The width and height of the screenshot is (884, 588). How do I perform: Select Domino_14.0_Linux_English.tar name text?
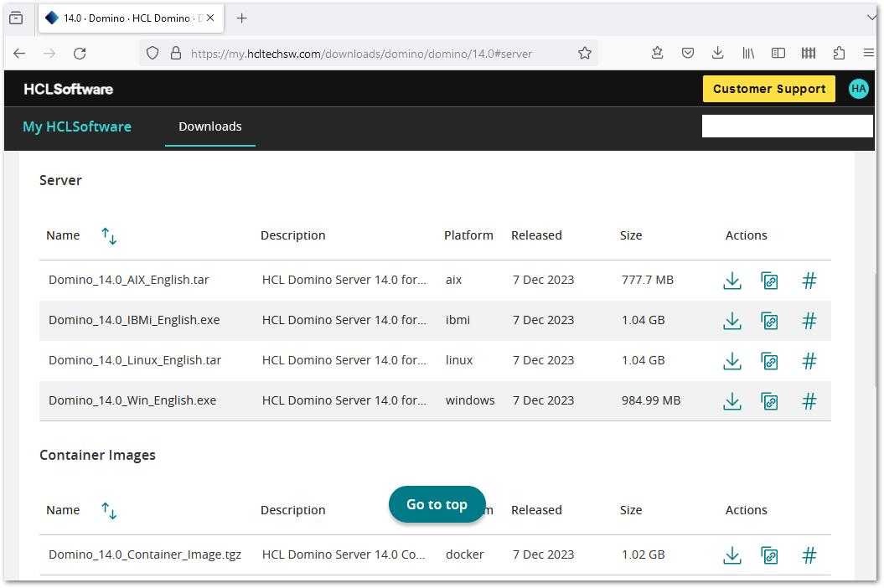click(135, 360)
